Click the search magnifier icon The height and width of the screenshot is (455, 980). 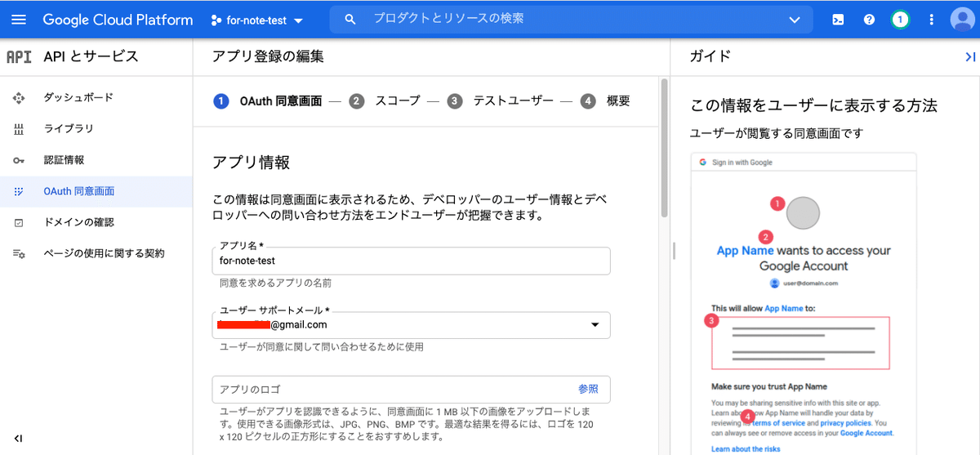[x=350, y=20]
